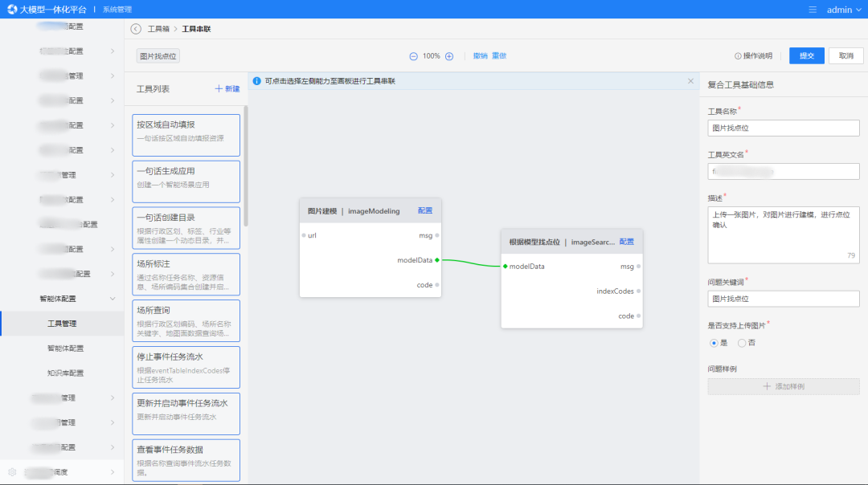
Task: Open 工具管理 in the sidebar
Action: coord(62,324)
